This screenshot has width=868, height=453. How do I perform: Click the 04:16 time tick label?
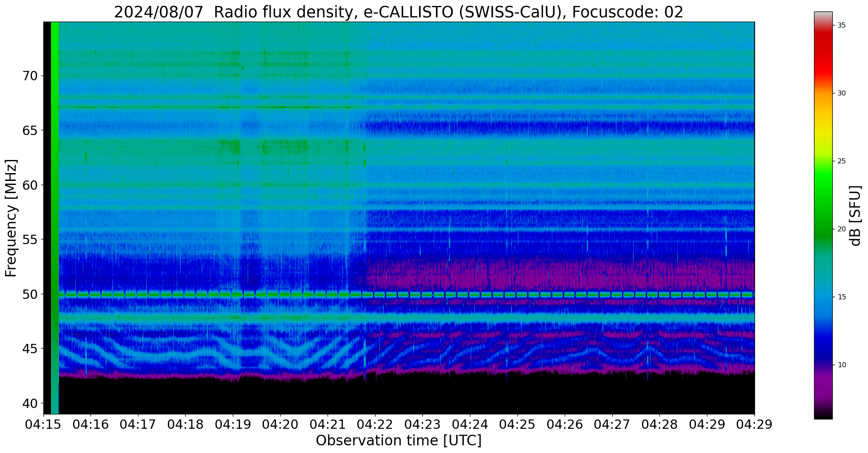click(x=90, y=425)
